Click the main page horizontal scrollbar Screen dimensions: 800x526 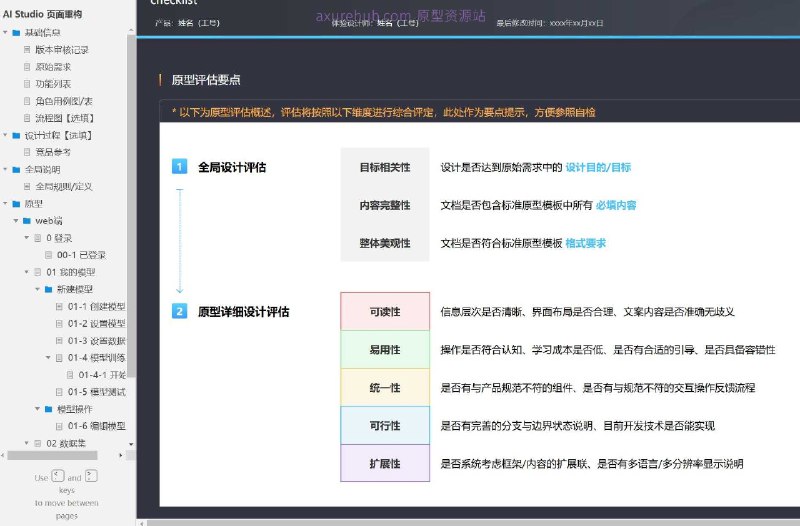click(x=472, y=522)
